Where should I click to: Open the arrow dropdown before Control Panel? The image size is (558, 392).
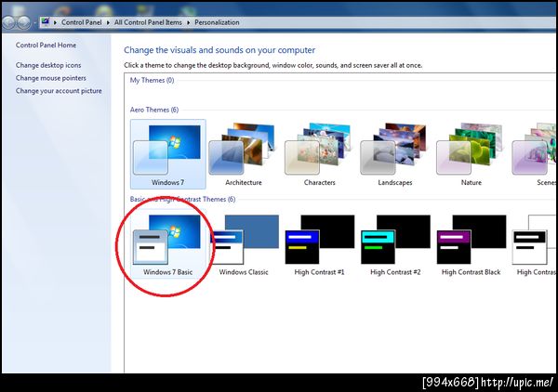[x=55, y=22]
